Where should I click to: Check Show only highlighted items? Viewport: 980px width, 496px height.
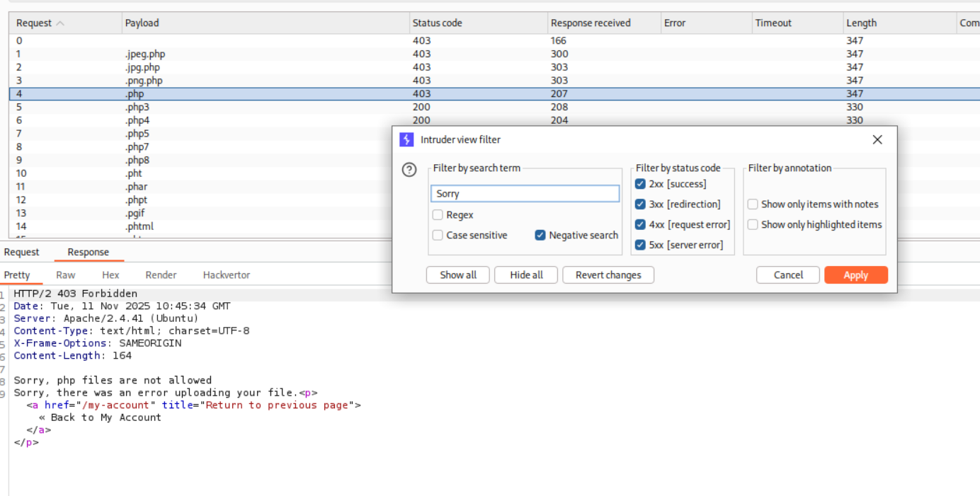pyautogui.click(x=753, y=224)
